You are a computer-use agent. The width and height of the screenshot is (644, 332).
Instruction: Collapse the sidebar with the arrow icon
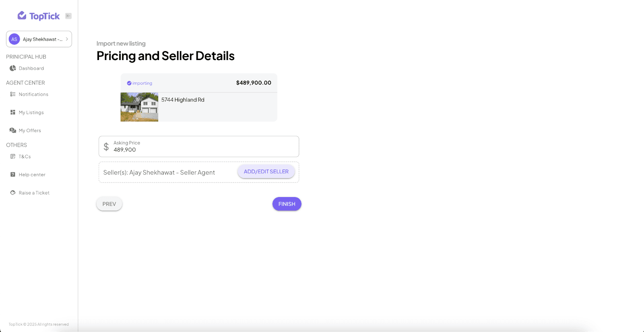[x=68, y=16]
